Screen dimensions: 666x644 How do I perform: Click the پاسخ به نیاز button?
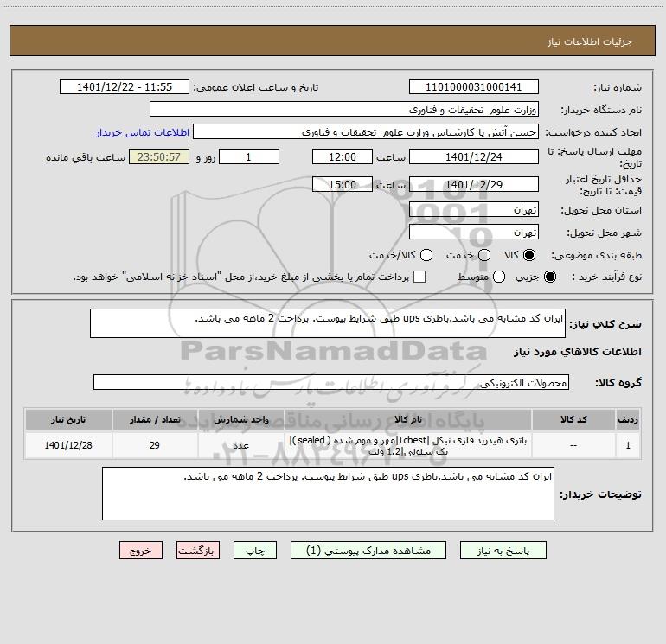pos(503,550)
